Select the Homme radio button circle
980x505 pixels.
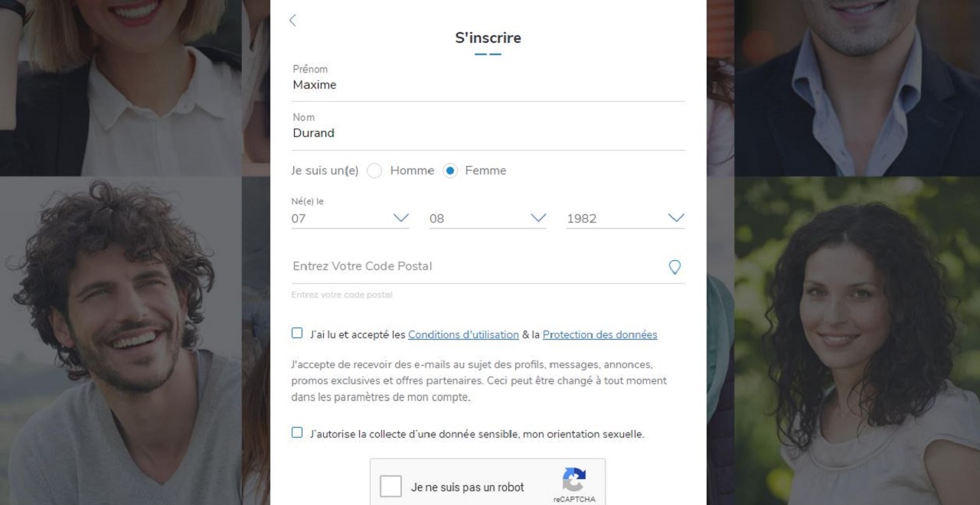pos(374,171)
